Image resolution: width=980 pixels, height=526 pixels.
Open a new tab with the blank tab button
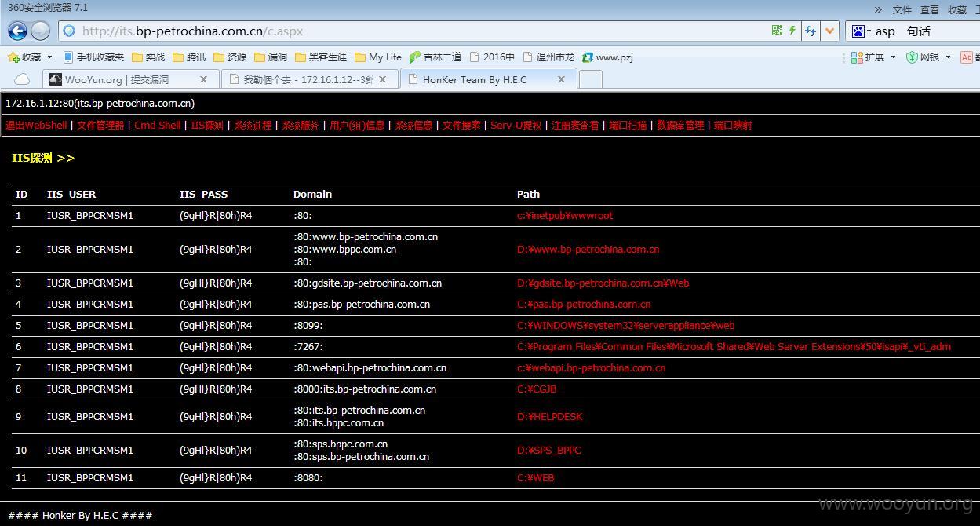point(591,79)
